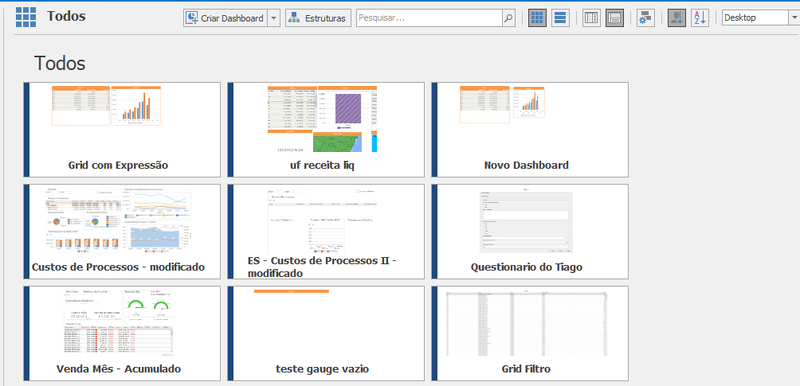Open the Estruturas button
Screen dimensions: 800x386
[318, 18]
